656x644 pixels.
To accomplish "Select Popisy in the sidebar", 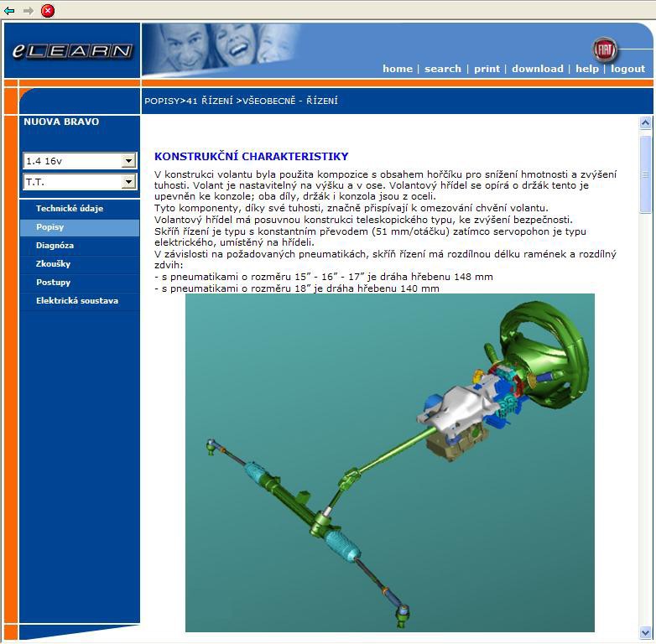I will (49, 227).
